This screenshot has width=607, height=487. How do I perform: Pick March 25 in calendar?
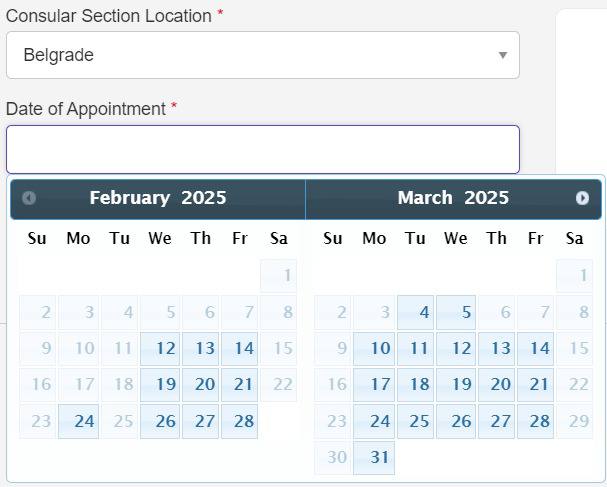[416, 421]
